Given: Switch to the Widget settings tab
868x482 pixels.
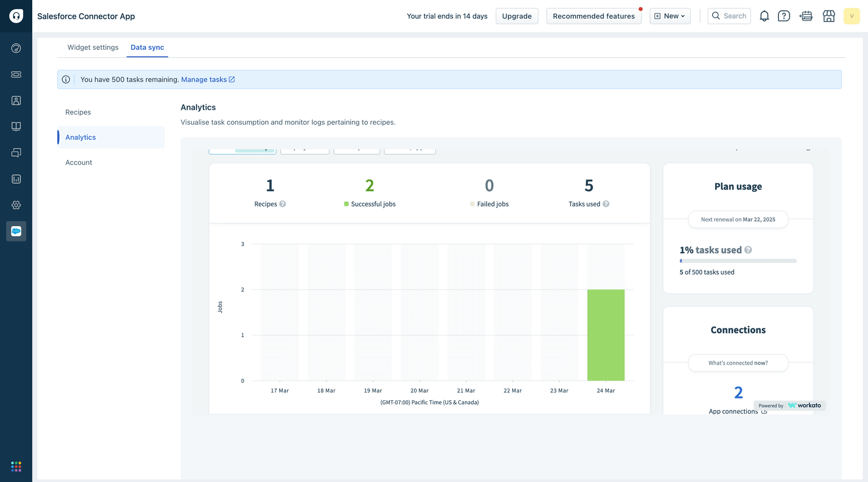Looking at the screenshot, I should (93, 47).
